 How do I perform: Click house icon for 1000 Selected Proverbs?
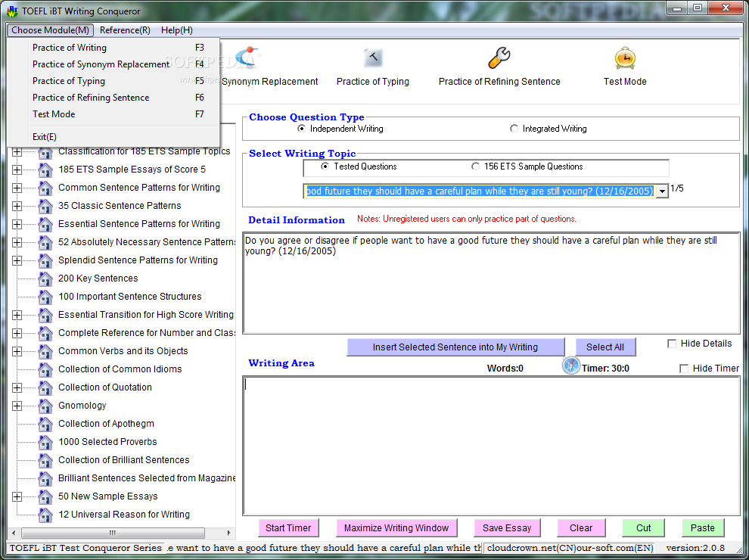click(45, 442)
